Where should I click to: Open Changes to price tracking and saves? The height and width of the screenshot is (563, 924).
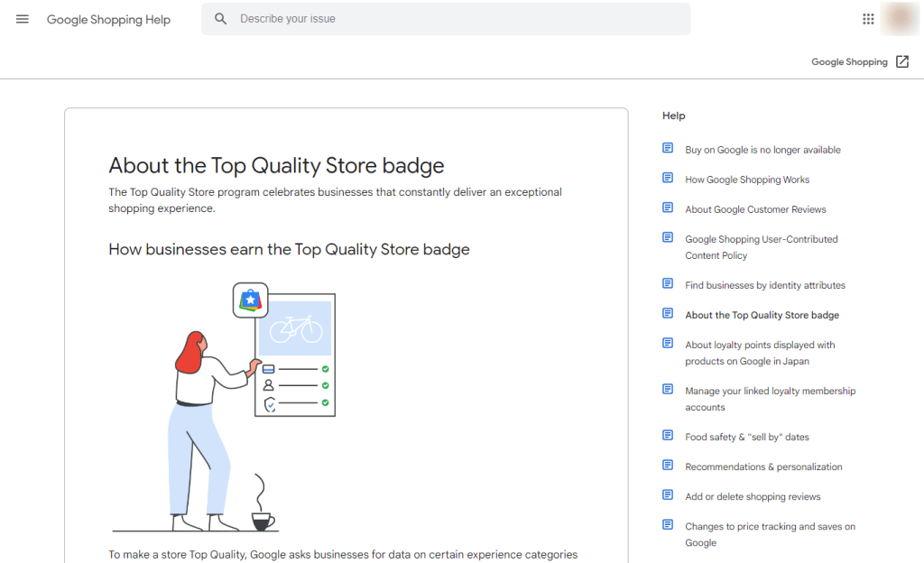point(770,535)
